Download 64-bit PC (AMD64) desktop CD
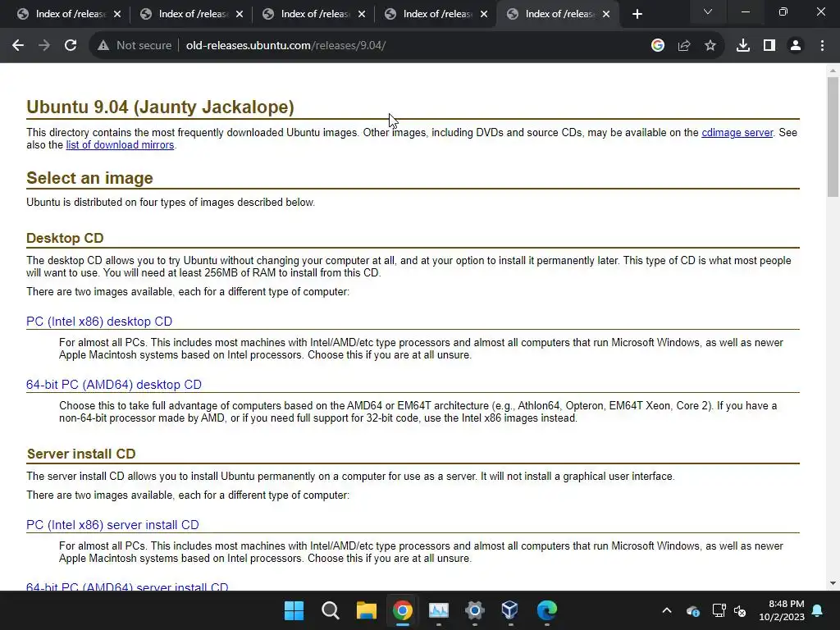840x630 pixels. click(114, 385)
